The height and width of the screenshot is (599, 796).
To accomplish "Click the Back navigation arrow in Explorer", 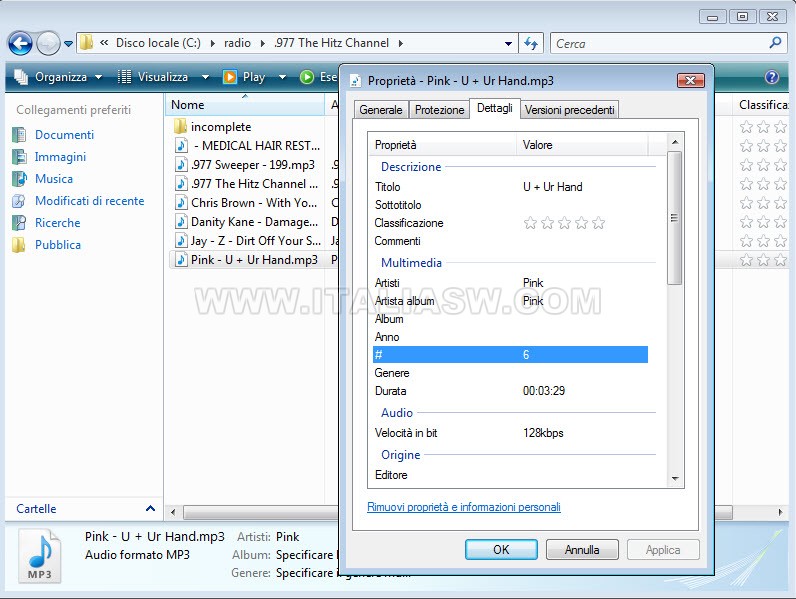I will (x=20, y=44).
